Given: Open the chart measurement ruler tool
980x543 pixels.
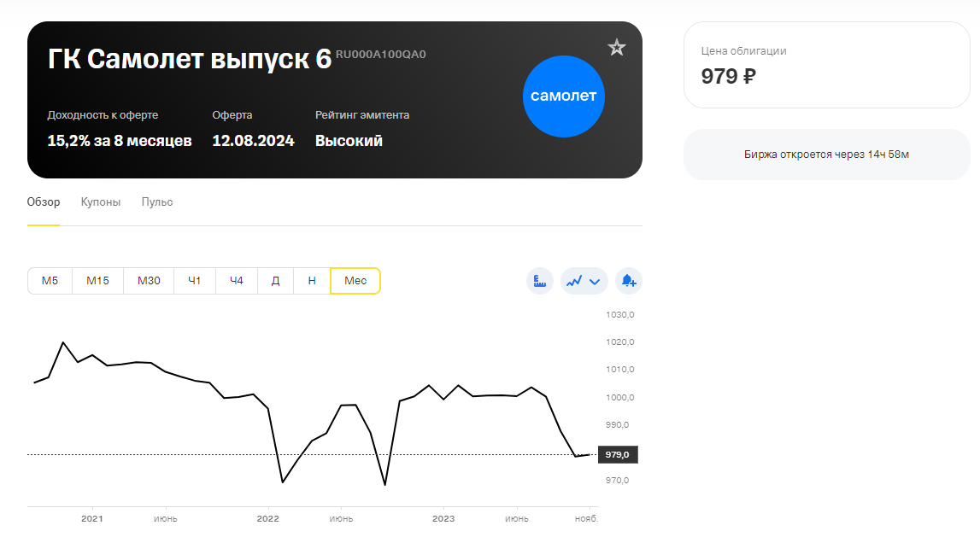Looking at the screenshot, I should [540, 281].
